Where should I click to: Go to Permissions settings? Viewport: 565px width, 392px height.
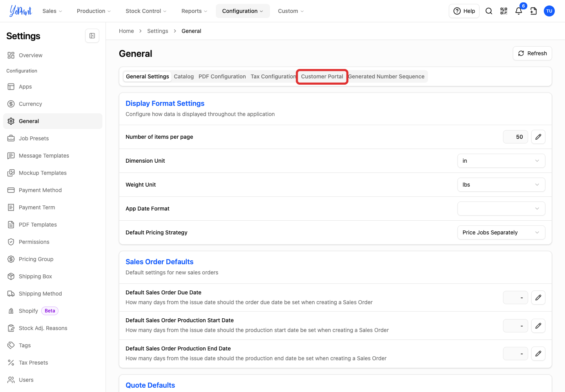coord(53,242)
